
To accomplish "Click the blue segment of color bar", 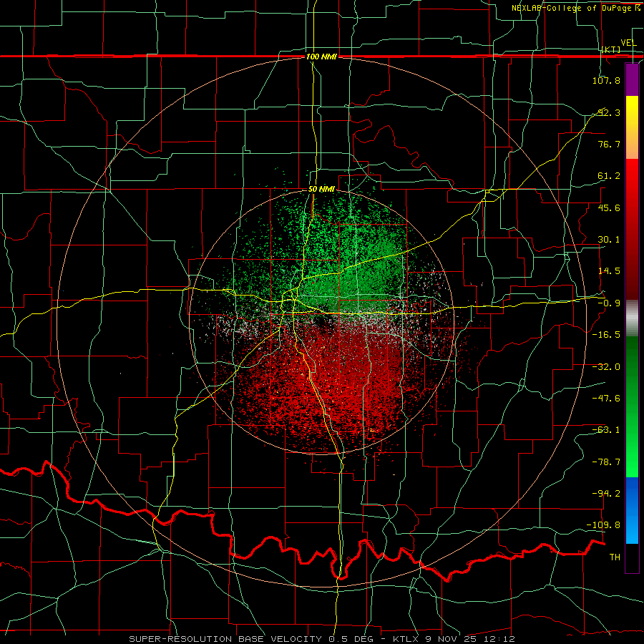I will [632, 510].
